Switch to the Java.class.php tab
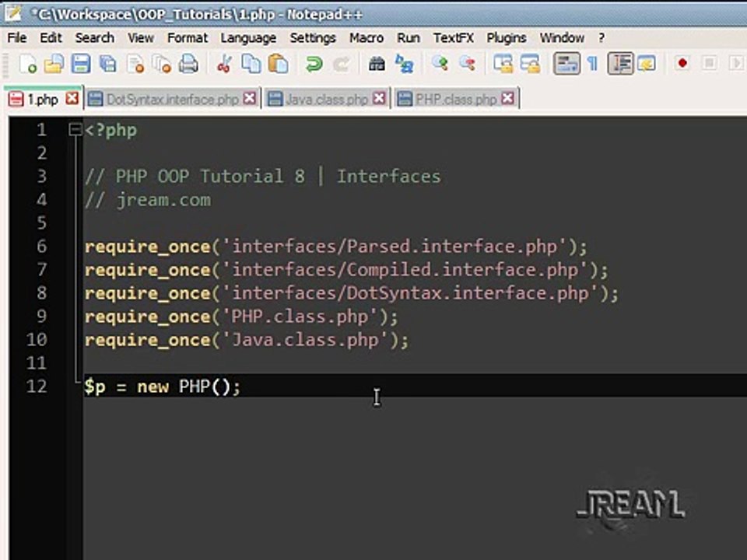 click(x=327, y=99)
